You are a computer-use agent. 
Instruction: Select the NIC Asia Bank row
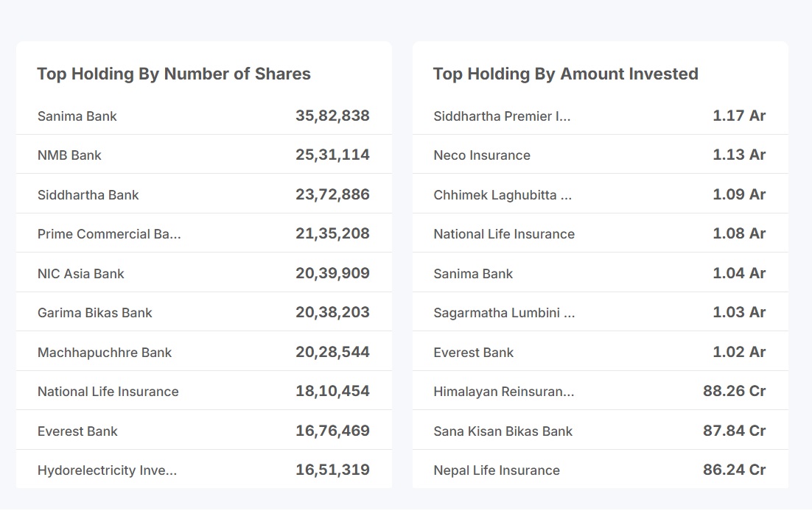coord(81,274)
